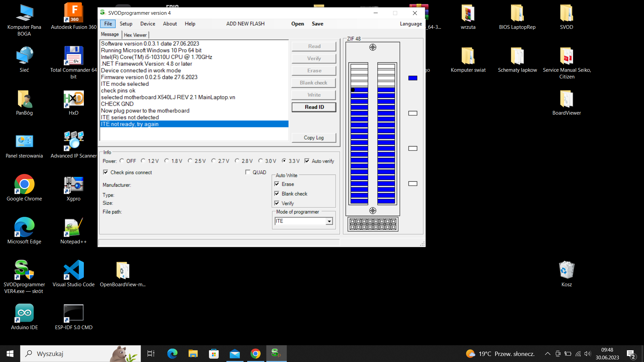This screenshot has height=362, width=644.
Task: Switch to the Hex Viewer tab
Action: pyautogui.click(x=135, y=35)
